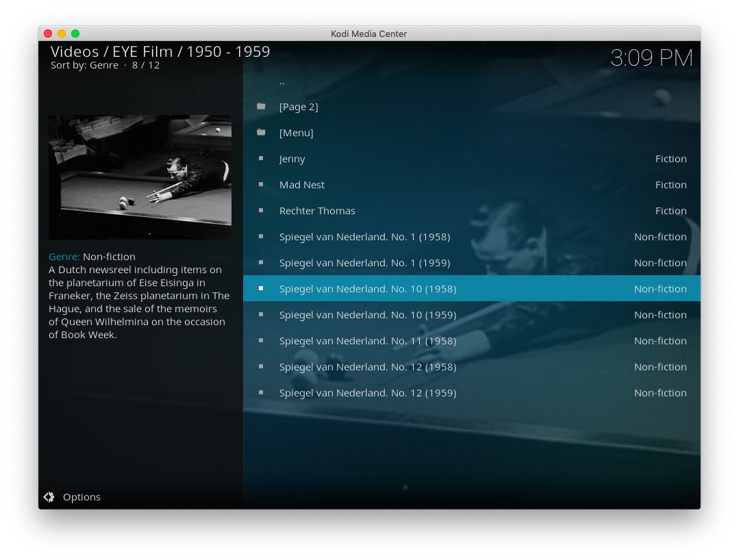The height and width of the screenshot is (560, 739).
Task: Click the highlighted item's video bullet icon
Action: pos(261,289)
